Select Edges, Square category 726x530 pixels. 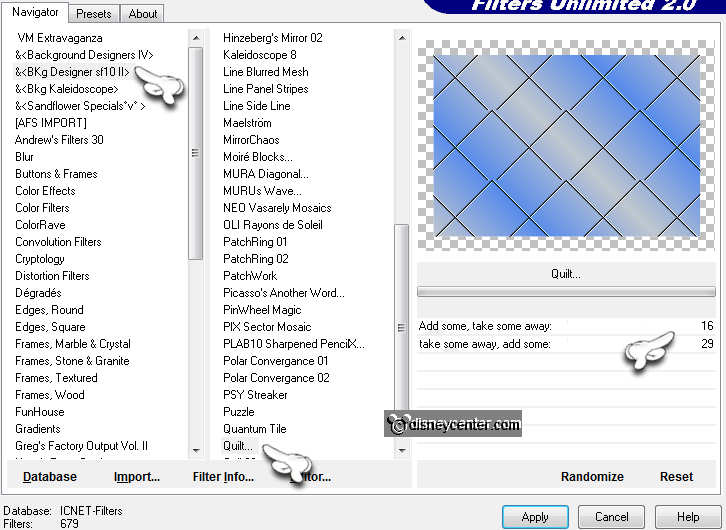(50, 327)
